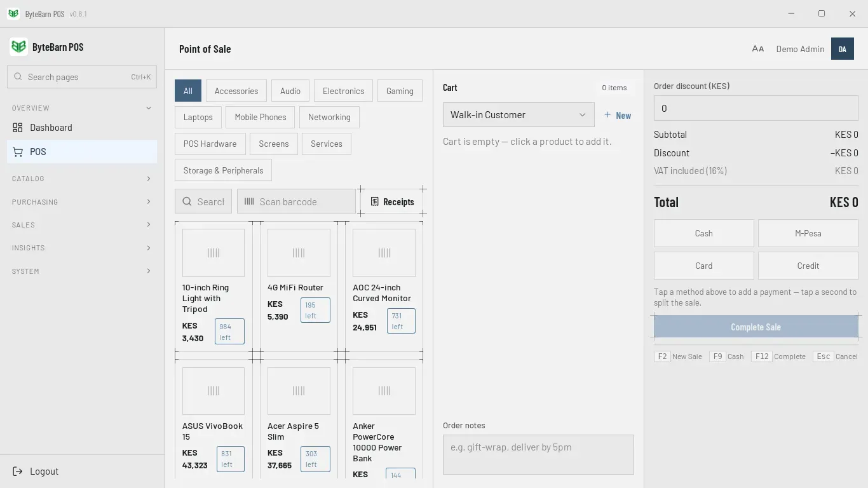Click the Order notes text area

[538, 454]
